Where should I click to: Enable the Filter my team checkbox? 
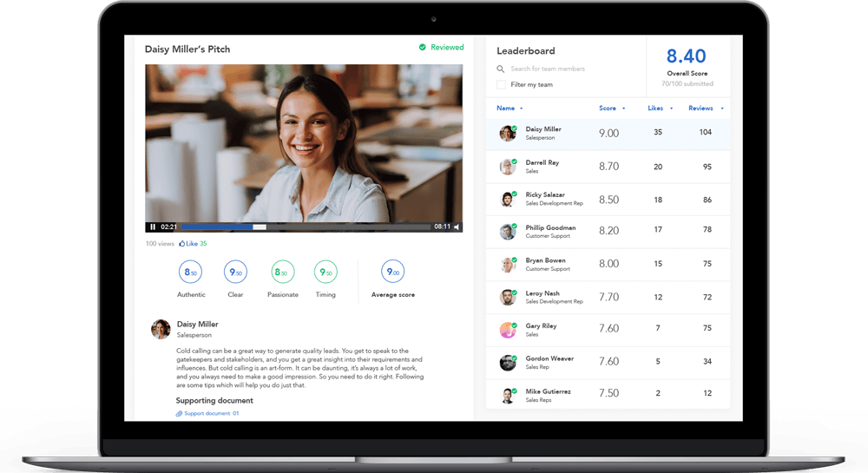pos(501,85)
